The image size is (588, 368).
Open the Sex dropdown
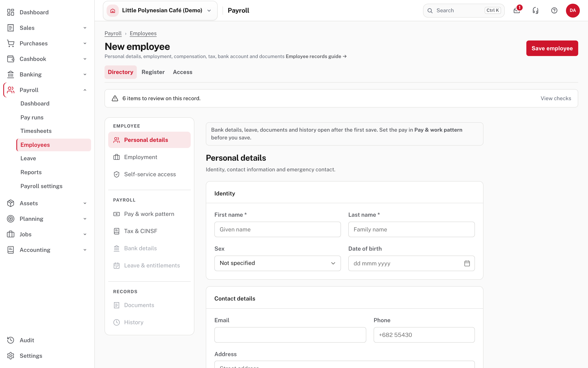tap(277, 263)
